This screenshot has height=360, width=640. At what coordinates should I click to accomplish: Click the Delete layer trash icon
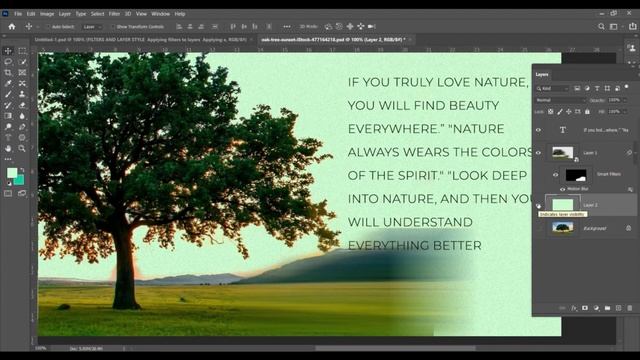(630, 308)
